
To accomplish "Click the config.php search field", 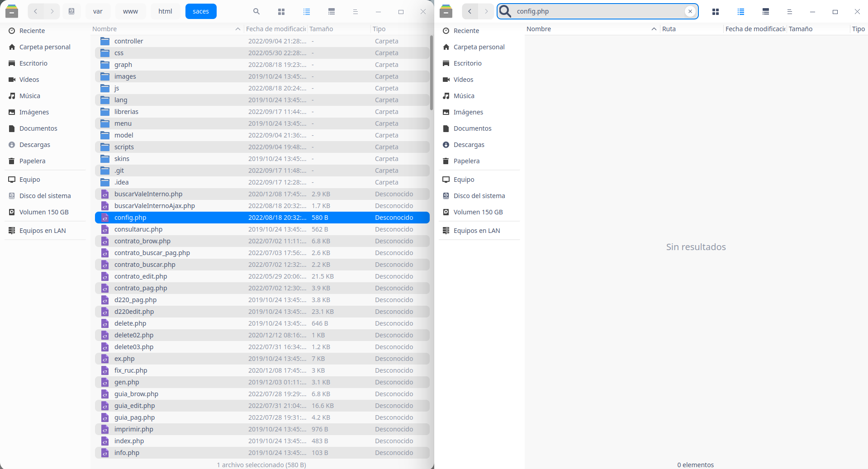I will point(598,11).
